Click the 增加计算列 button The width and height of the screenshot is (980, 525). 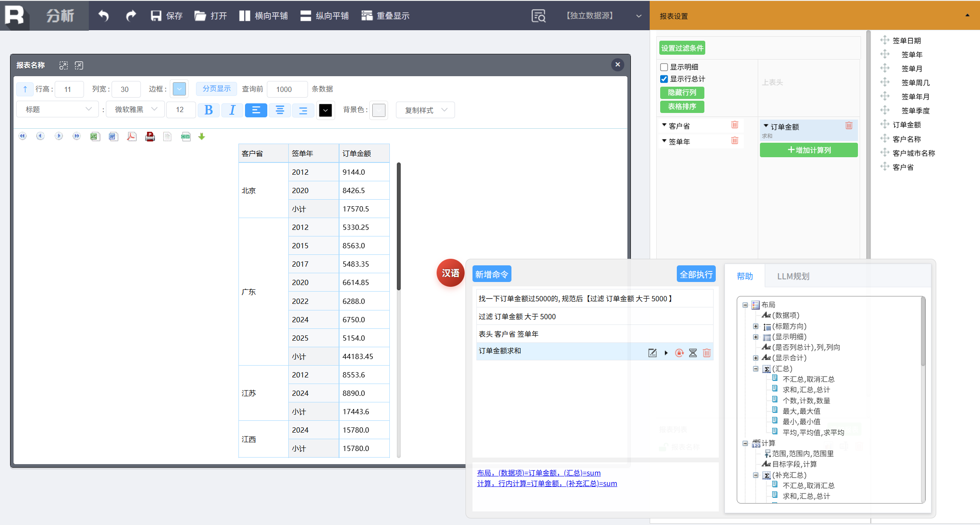tap(808, 150)
